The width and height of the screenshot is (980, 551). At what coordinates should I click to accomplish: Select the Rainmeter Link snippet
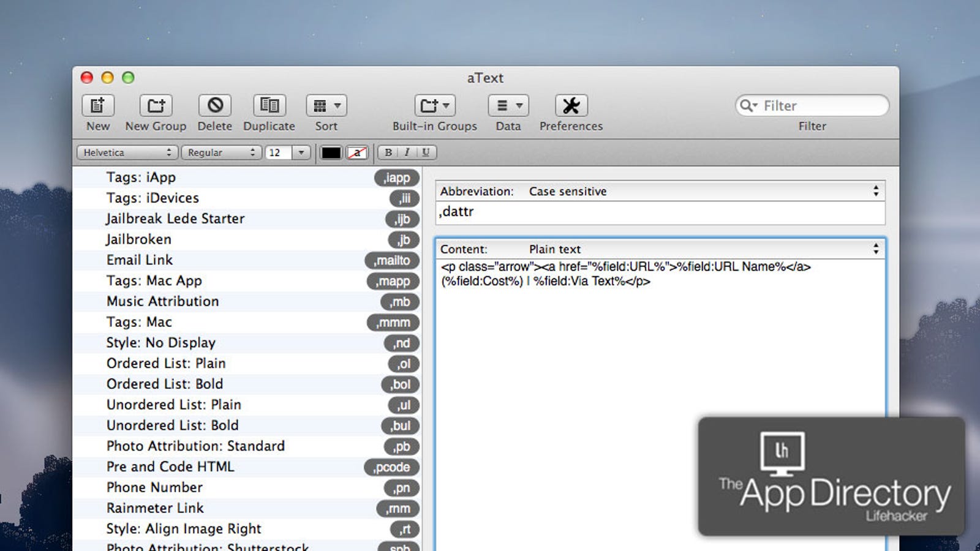(247, 508)
